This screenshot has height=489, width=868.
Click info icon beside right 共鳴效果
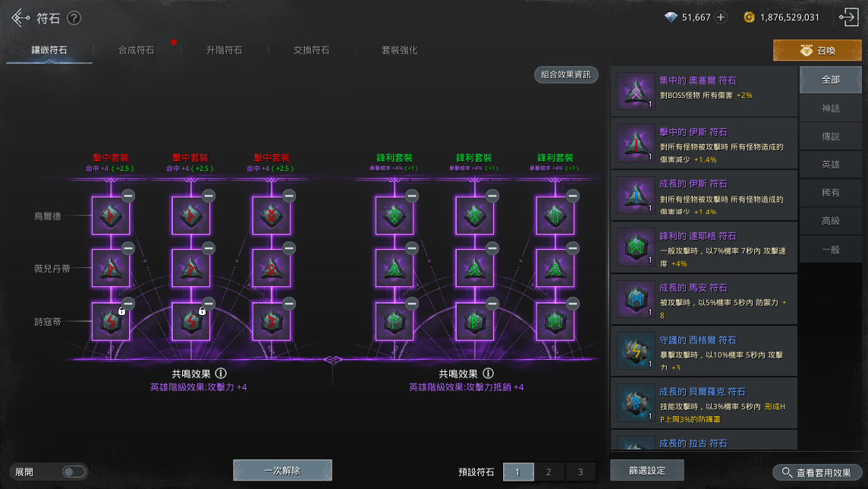point(488,374)
